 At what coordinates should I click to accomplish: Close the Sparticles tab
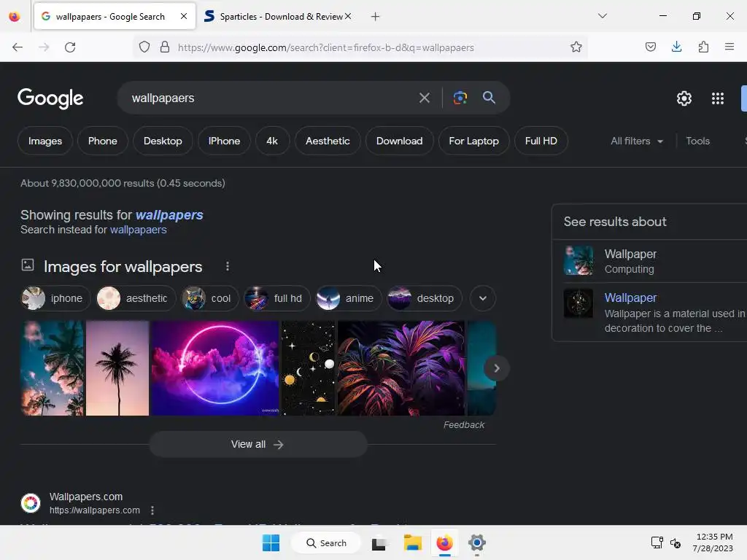[348, 16]
